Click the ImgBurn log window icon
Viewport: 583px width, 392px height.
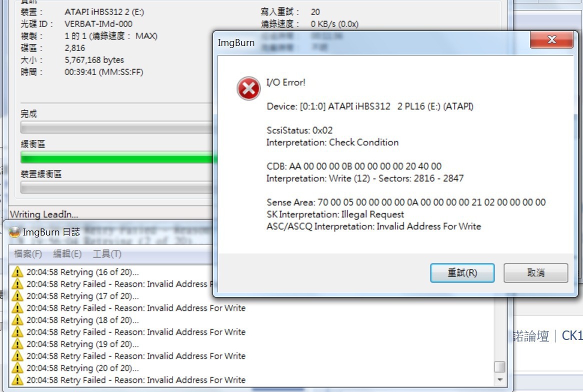click(x=14, y=232)
